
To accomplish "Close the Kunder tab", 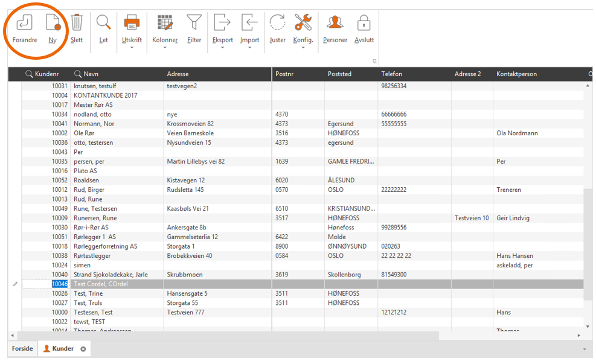I will coord(83,349).
